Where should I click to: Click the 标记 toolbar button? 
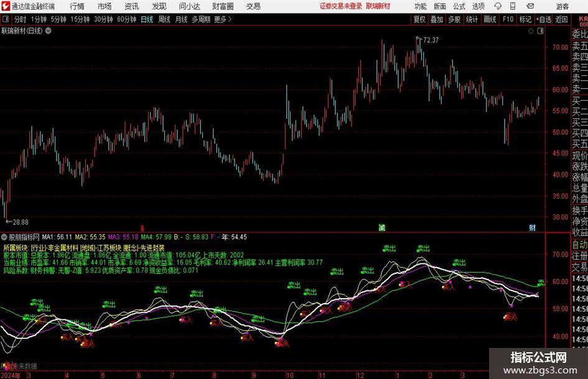coord(525,19)
